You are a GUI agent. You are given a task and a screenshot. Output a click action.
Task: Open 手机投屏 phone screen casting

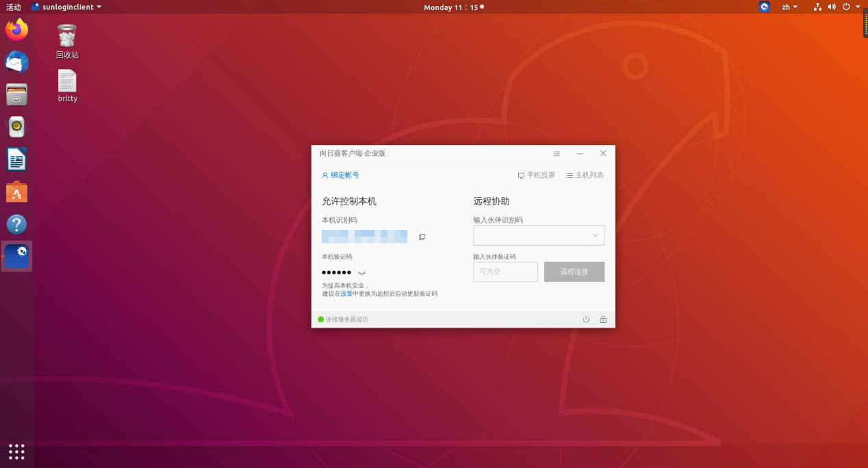point(537,175)
